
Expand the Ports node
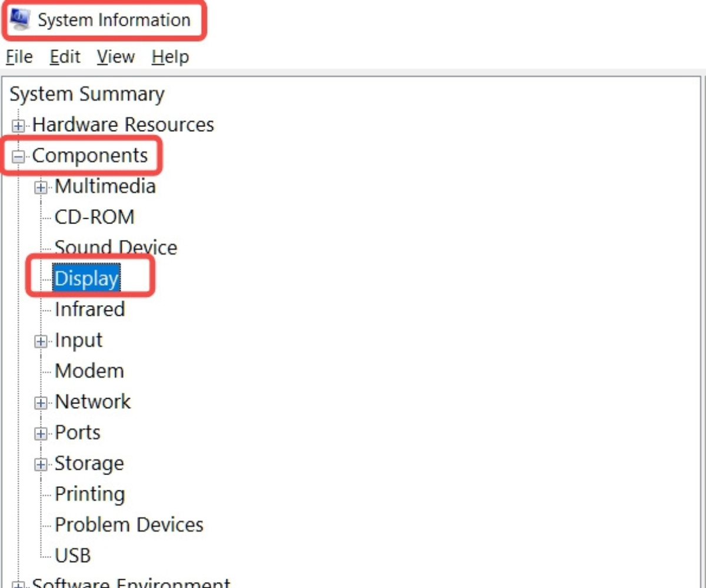41,433
